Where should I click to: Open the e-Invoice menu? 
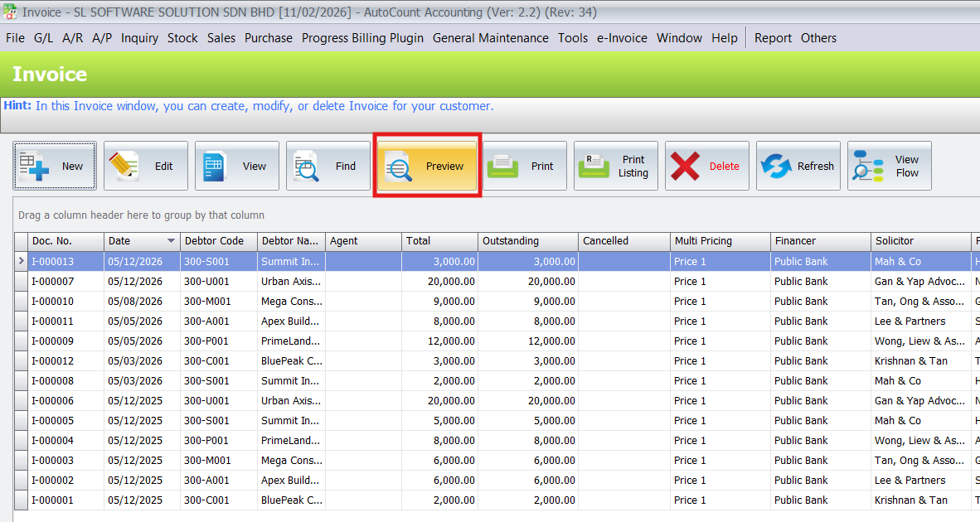[x=622, y=38]
